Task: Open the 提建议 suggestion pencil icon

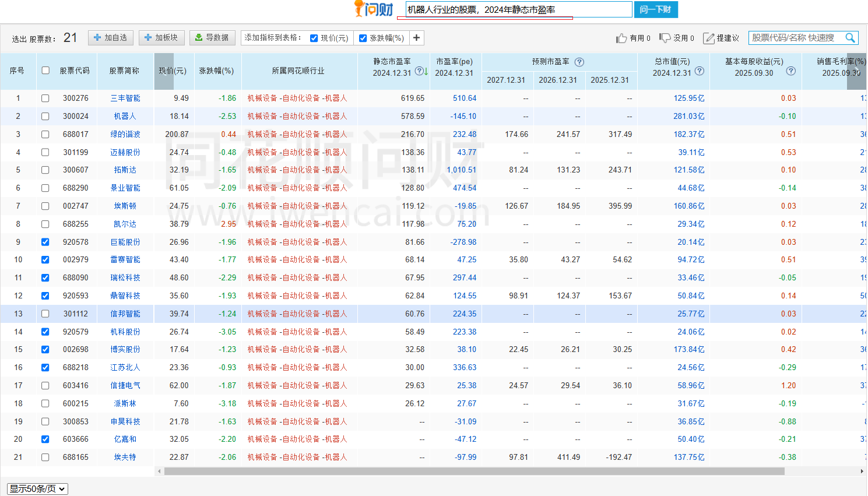Action: point(709,38)
